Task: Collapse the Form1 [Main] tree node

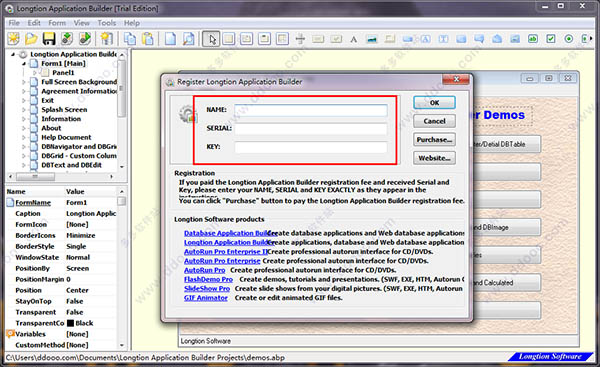Action: tap(24, 64)
